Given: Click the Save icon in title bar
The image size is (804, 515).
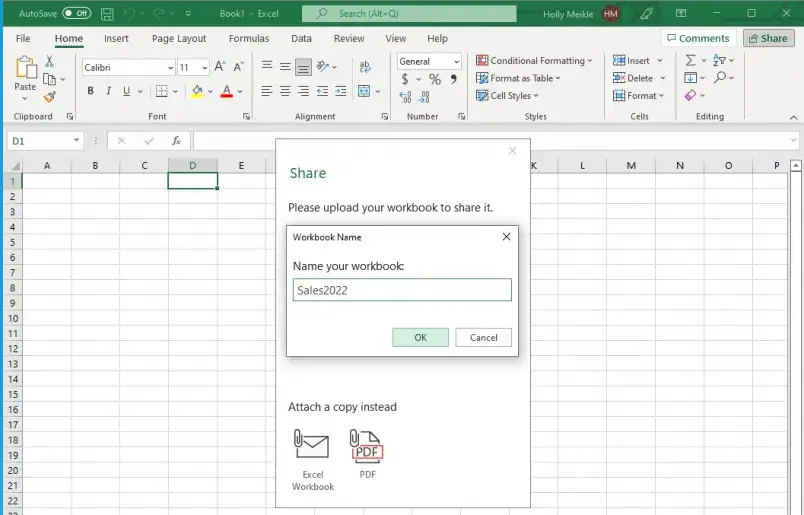Looking at the screenshot, I should point(106,13).
